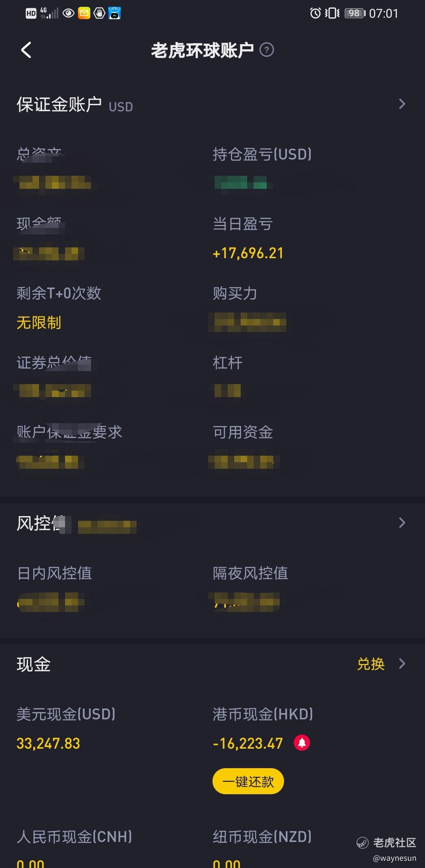The width and height of the screenshot is (425, 868).
Task: Tap the 无限制 T+0 count value
Action: click(x=39, y=323)
